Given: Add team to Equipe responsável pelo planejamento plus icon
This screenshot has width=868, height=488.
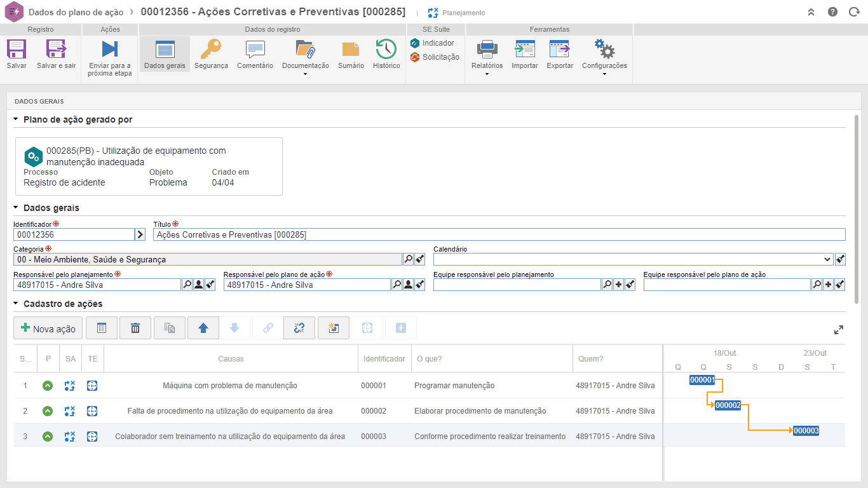Looking at the screenshot, I should click(618, 285).
